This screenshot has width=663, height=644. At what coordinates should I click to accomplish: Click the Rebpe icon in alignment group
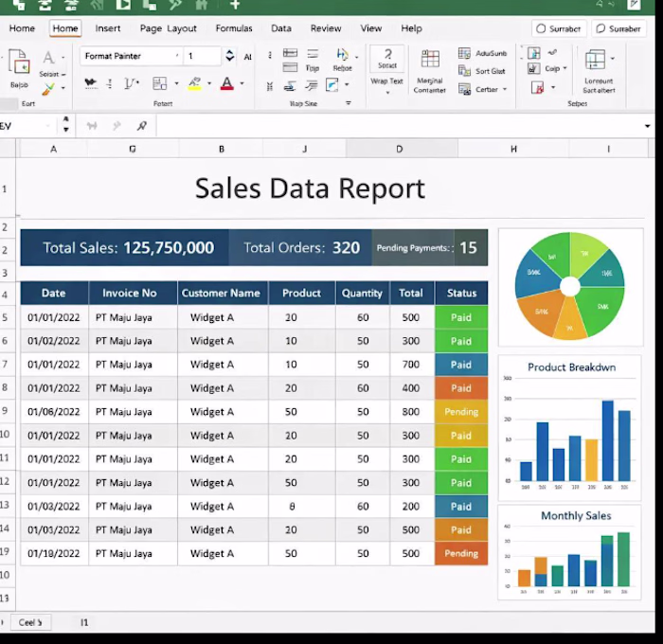342,55
